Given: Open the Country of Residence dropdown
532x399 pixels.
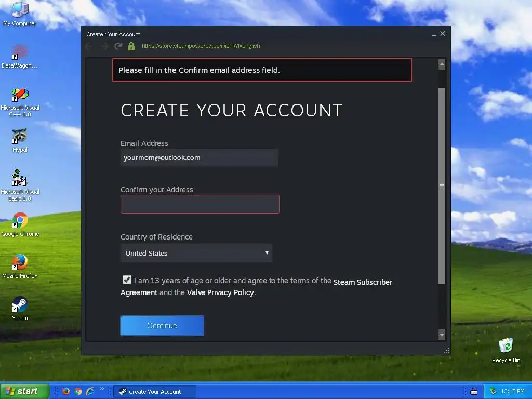Looking at the screenshot, I should tap(196, 253).
